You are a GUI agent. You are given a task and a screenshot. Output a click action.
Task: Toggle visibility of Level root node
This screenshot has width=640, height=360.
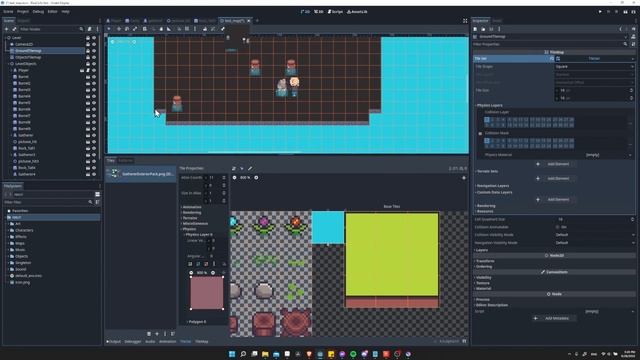pyautogui.click(x=94, y=38)
